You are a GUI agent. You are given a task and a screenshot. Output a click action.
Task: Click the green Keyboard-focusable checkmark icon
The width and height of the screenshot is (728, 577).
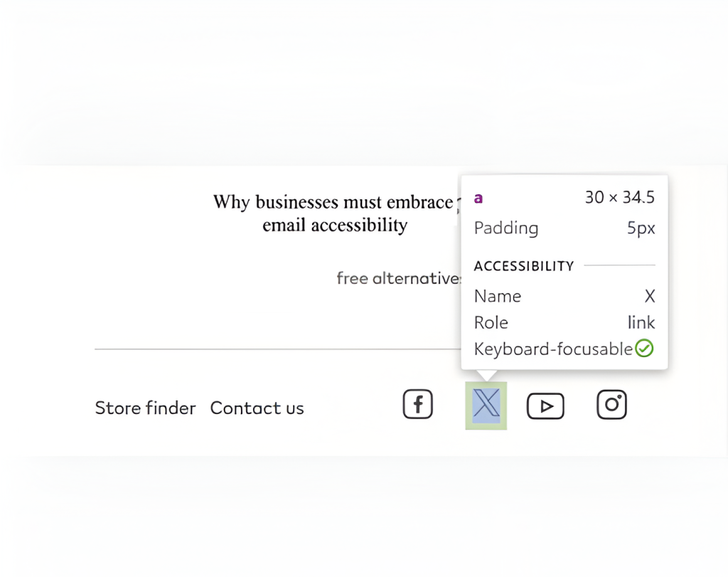pos(644,349)
